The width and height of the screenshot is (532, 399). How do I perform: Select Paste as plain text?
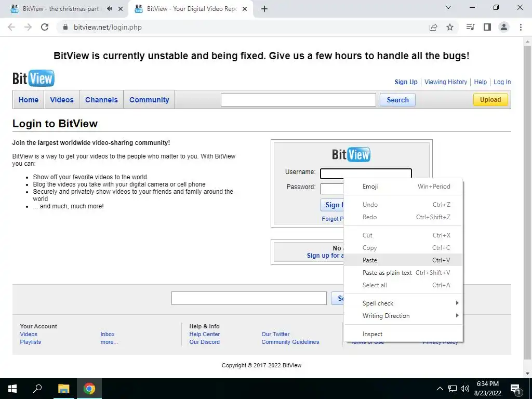tap(403, 273)
